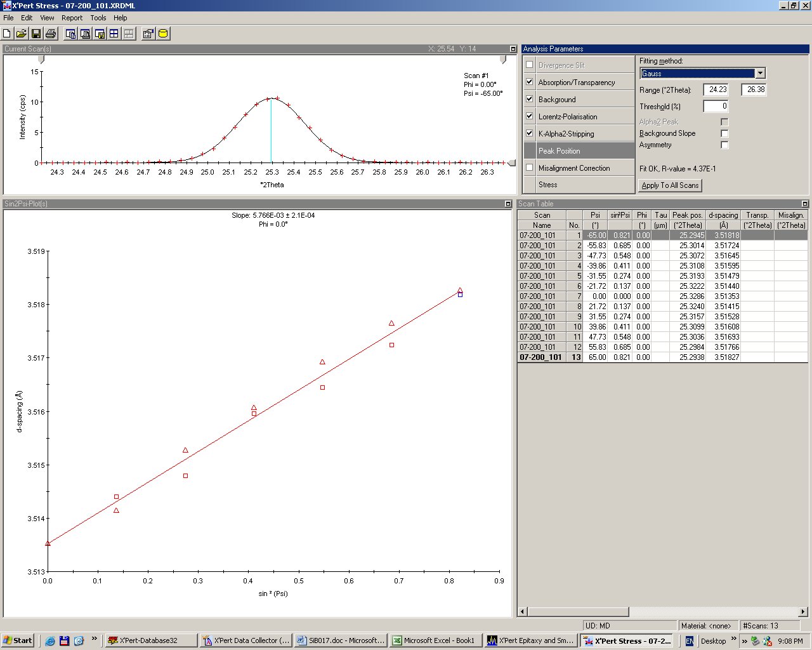The width and height of the screenshot is (812, 650).
Task: Switch to SiB017.doc Microsoft Word window
Action: [341, 641]
